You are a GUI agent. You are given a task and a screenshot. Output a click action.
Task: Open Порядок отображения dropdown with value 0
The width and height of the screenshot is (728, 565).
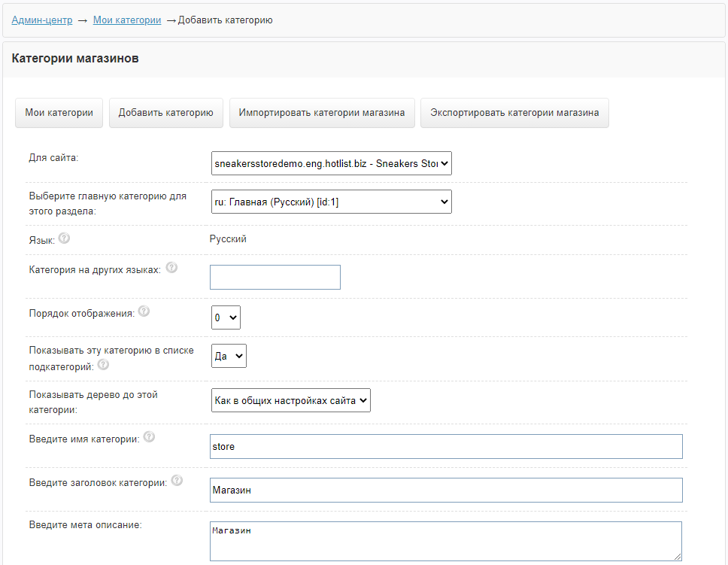pyautogui.click(x=226, y=318)
